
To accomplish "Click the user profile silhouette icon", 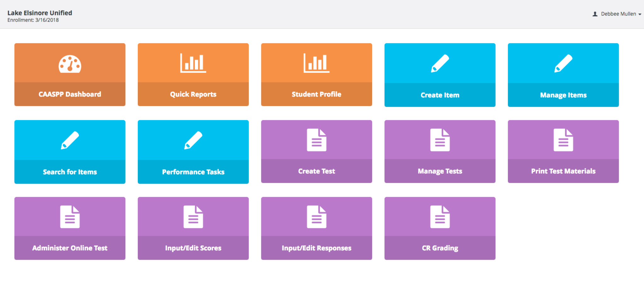I will click(595, 14).
